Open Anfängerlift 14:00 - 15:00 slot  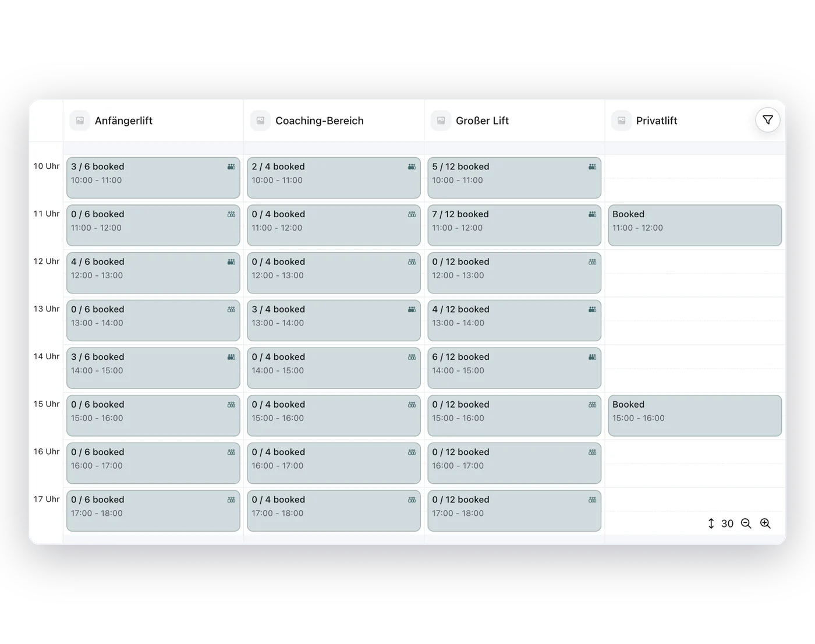(153, 368)
